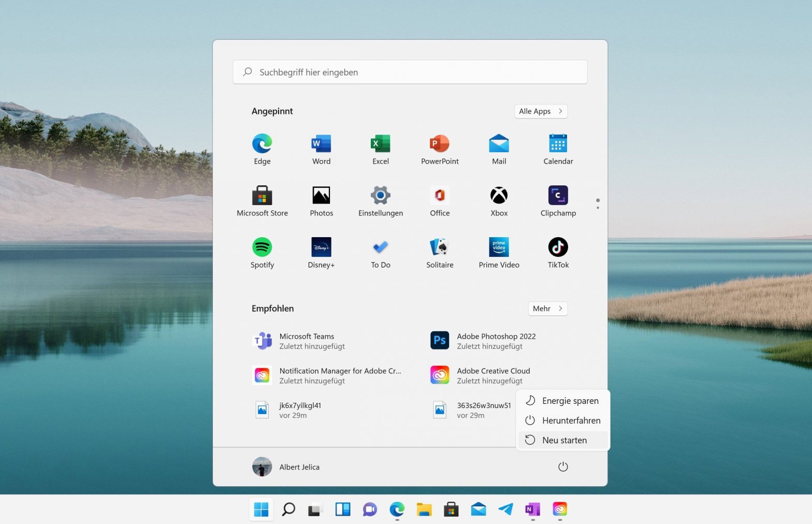Open Albert Jelica user account menu
812x524 pixels.
pyautogui.click(x=286, y=467)
